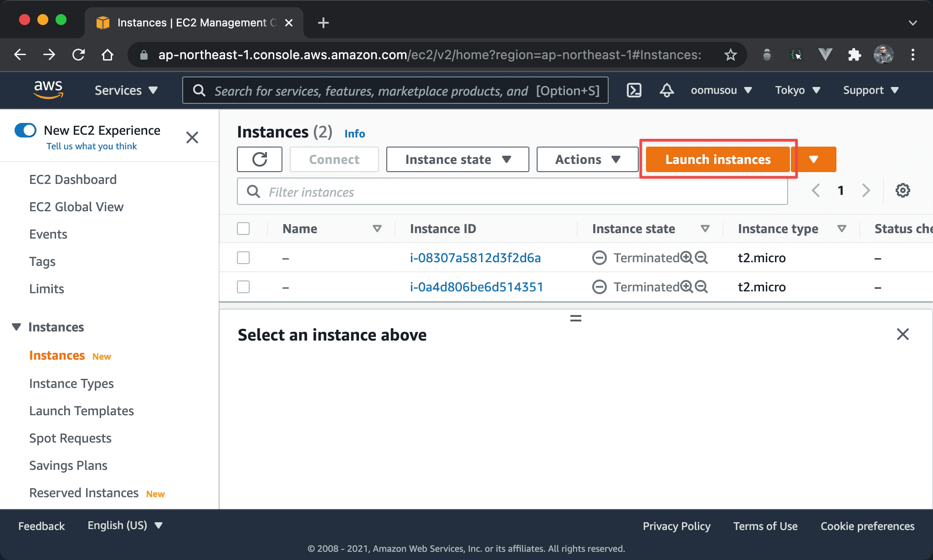Sort by the Name column arrow

(377, 229)
